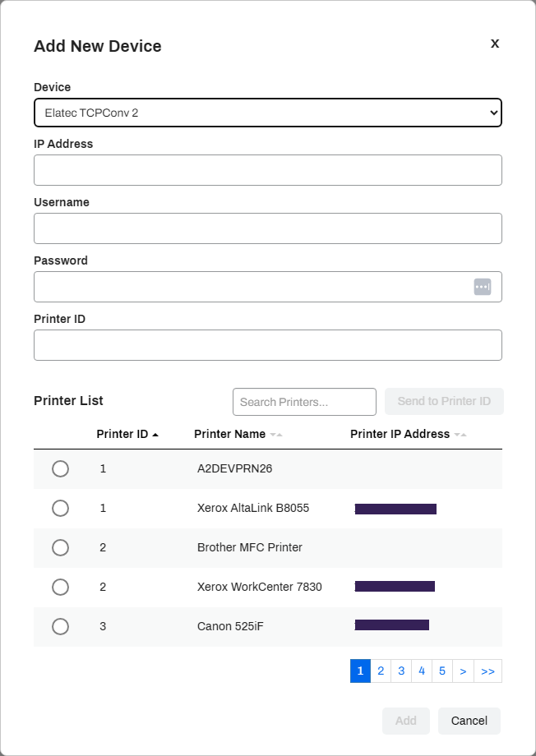Go to page 4 of printer list
The width and height of the screenshot is (536, 756).
point(422,671)
